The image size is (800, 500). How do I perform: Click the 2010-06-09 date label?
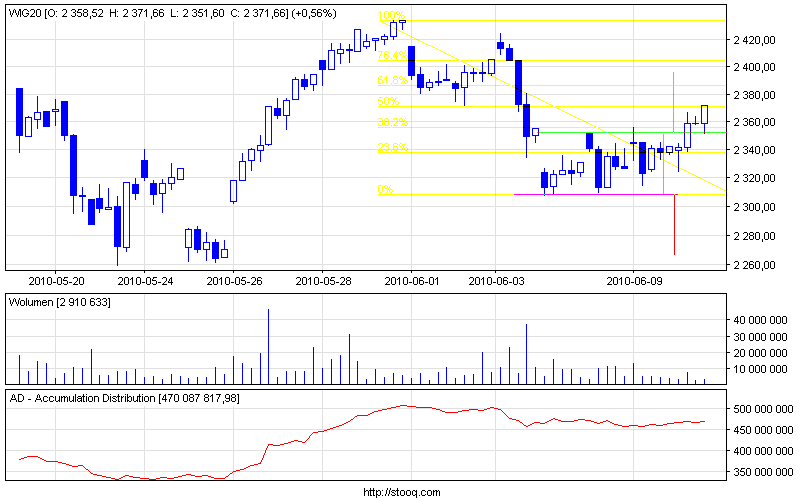click(x=634, y=281)
